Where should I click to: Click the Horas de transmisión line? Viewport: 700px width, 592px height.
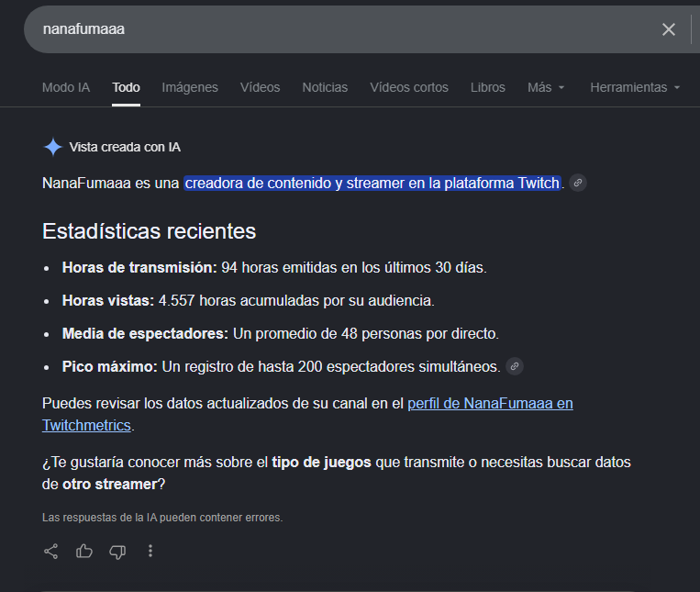pos(274,267)
